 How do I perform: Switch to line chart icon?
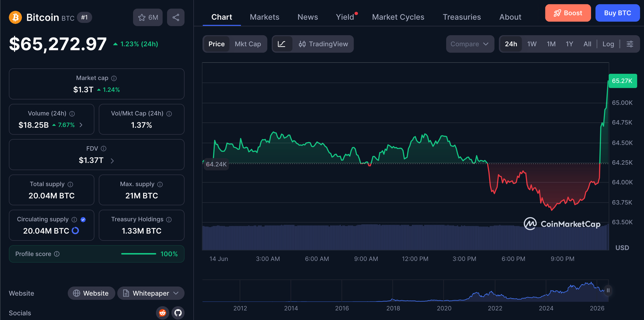tap(282, 44)
